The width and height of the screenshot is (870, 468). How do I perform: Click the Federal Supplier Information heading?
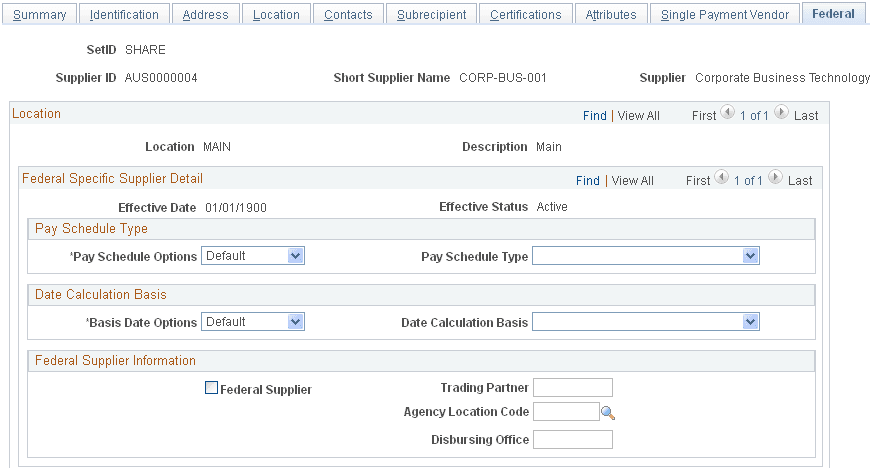tap(115, 360)
